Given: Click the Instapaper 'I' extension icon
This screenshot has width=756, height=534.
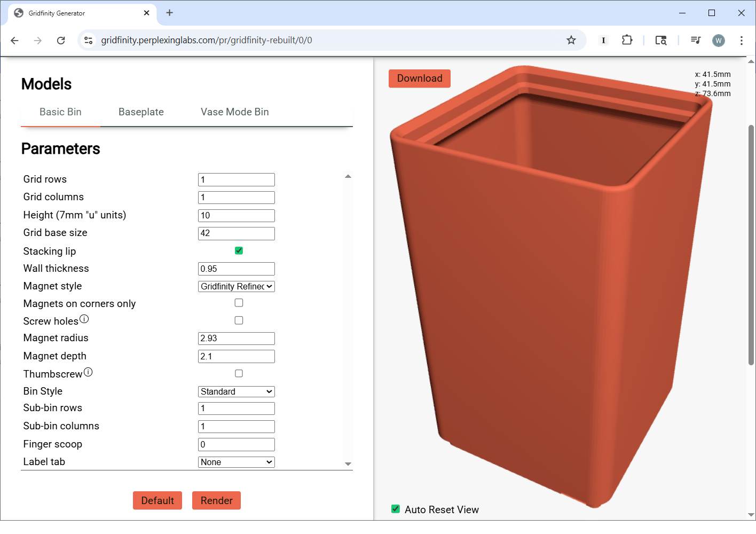Looking at the screenshot, I should pyautogui.click(x=603, y=40).
